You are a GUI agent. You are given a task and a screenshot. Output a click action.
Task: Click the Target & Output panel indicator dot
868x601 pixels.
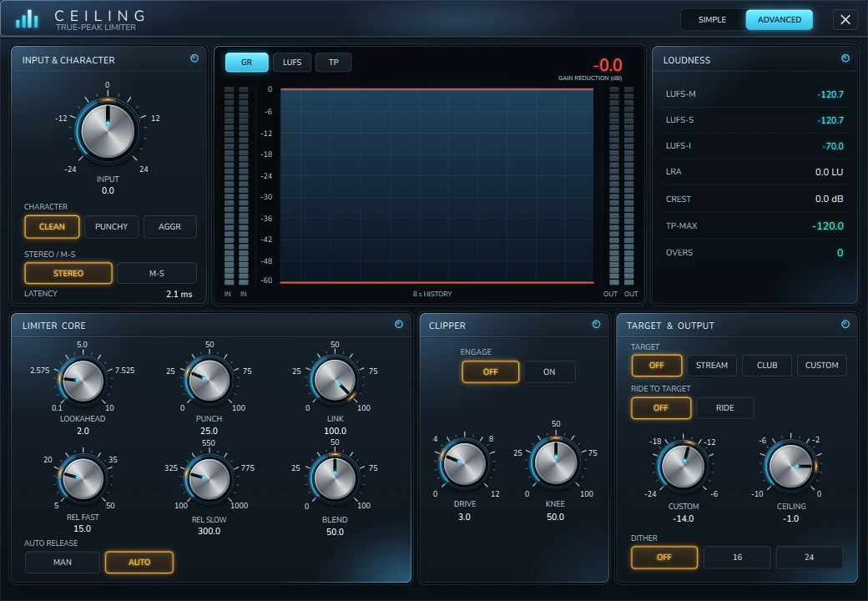pyautogui.click(x=845, y=325)
